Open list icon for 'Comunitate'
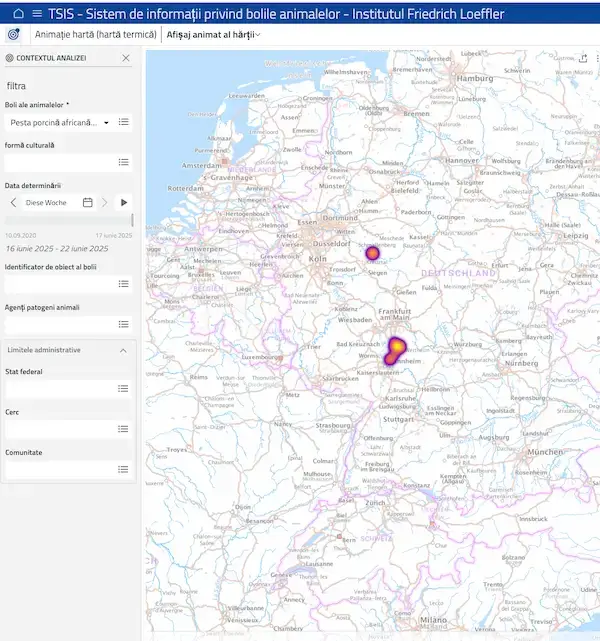This screenshot has width=600, height=641. point(123,469)
